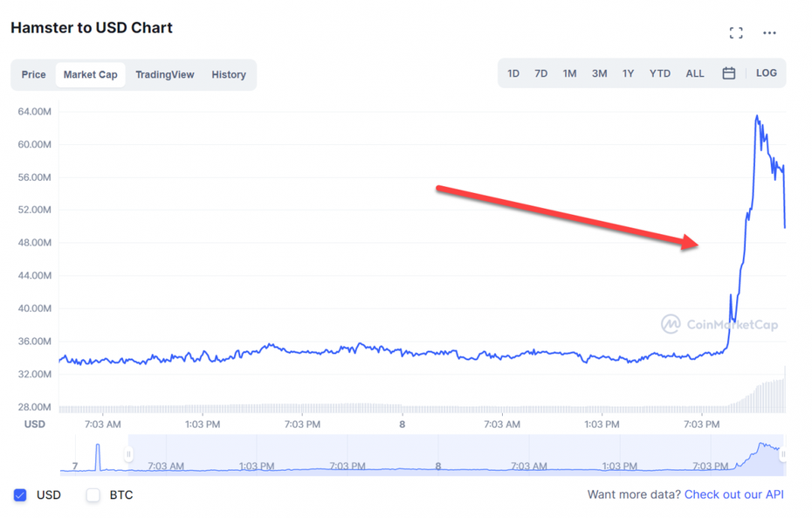
Task: Open the fullscreen chart icon
Action: point(736,33)
